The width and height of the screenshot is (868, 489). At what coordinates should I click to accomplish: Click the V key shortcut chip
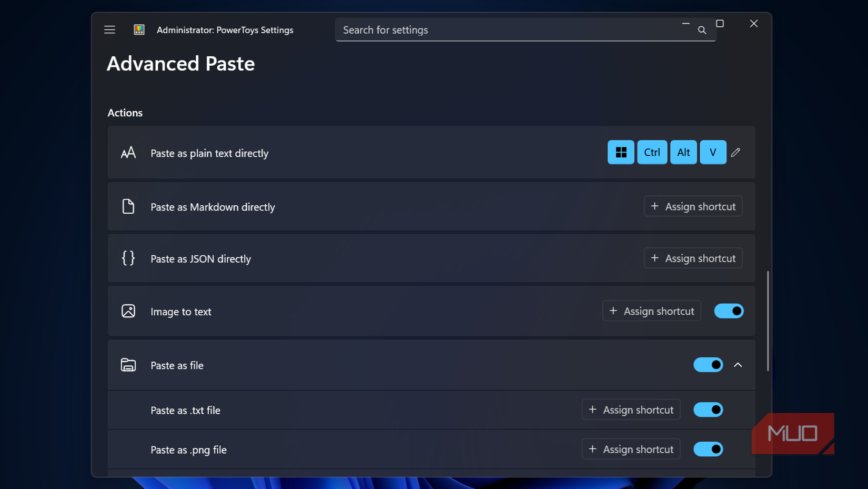point(713,152)
